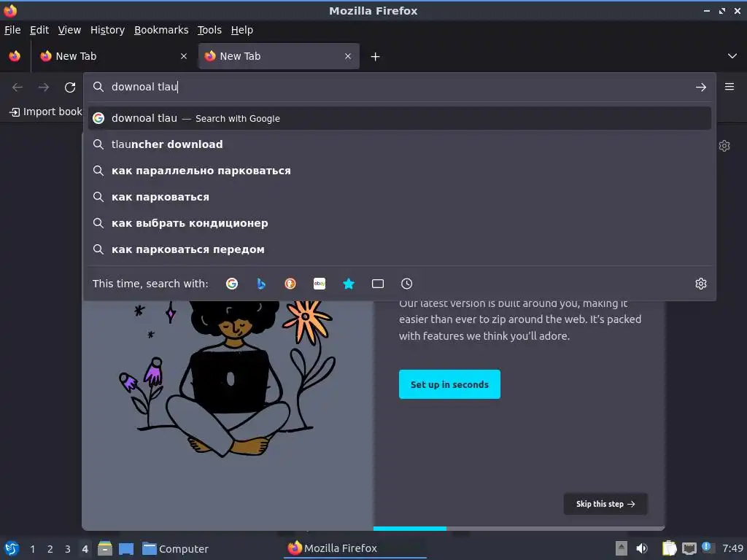Open the taskbar start menu icon
The height and width of the screenshot is (560, 747).
click(12, 548)
